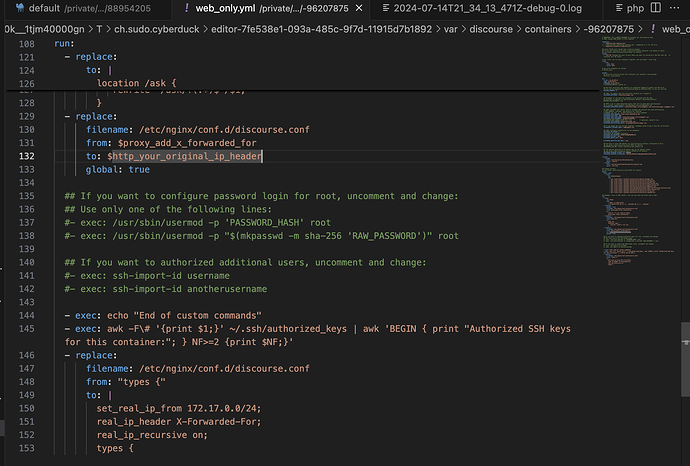Click 'real_ip_header X-Forwarded-For;' line
Screen dimensions: 690x466
tap(179, 422)
